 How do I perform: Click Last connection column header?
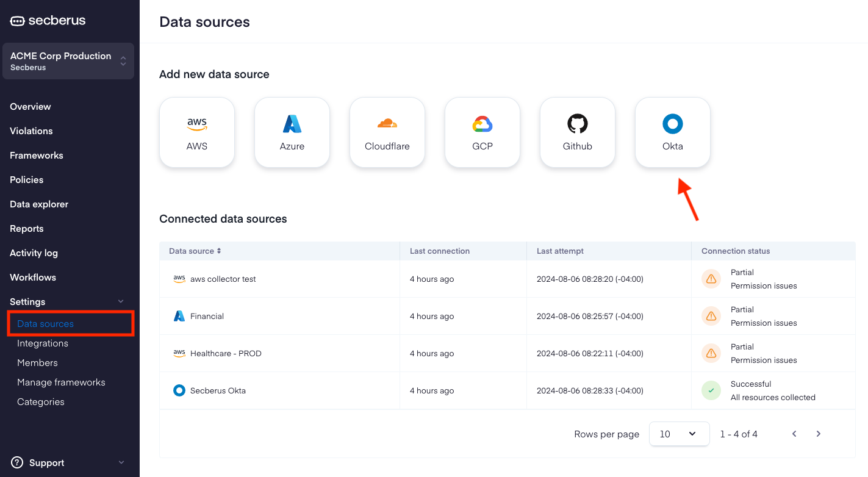pyautogui.click(x=440, y=251)
